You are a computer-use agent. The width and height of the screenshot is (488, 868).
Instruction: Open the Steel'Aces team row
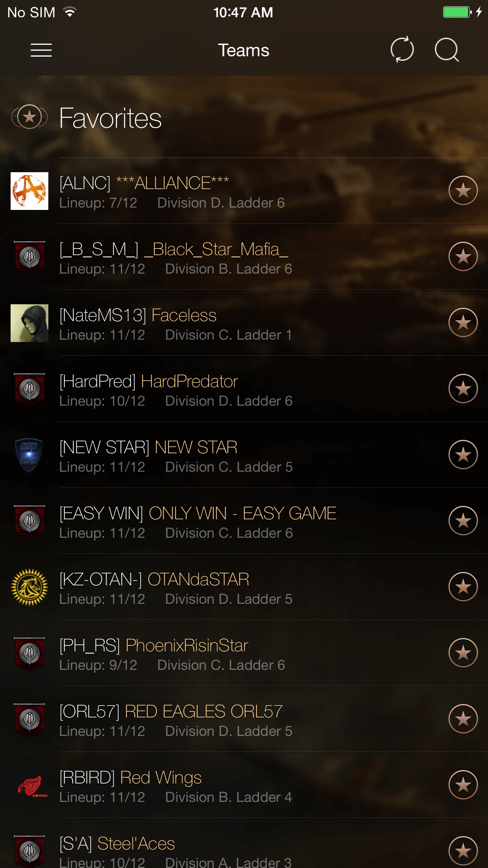pos(244,843)
